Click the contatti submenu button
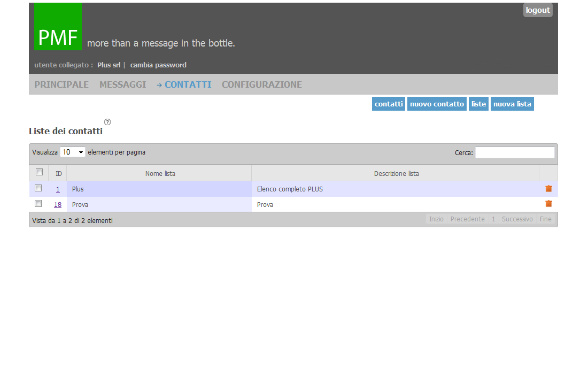This screenshot has height=385, width=588. (x=389, y=104)
